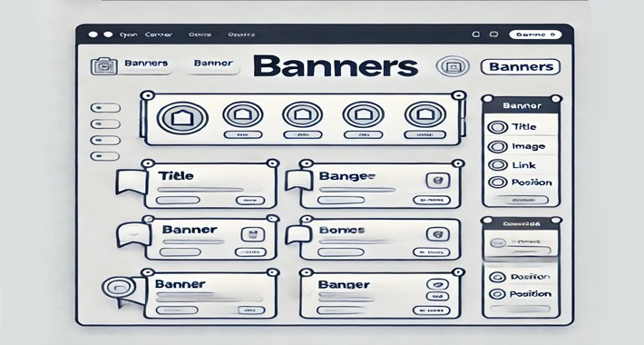This screenshot has width=644, height=345.
Task: Click the empty input field in the Title card
Action: (178, 201)
